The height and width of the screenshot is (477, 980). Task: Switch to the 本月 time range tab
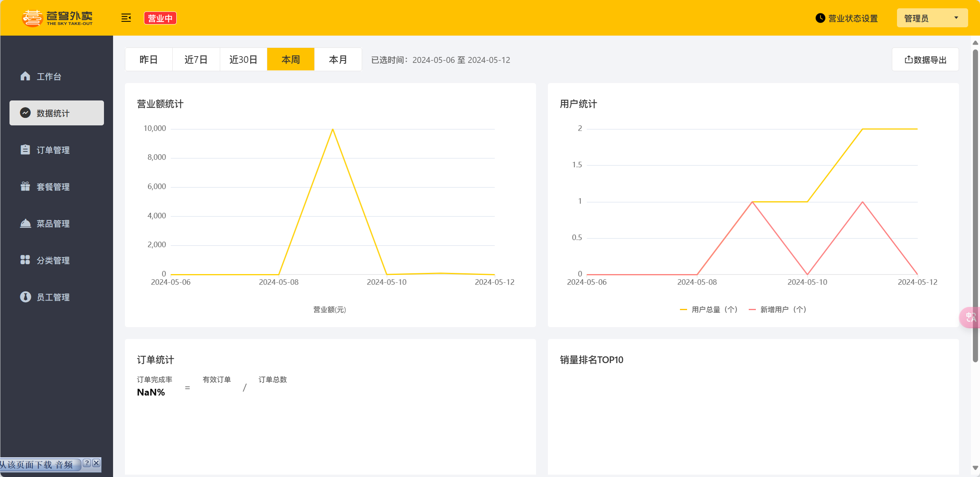(x=338, y=60)
